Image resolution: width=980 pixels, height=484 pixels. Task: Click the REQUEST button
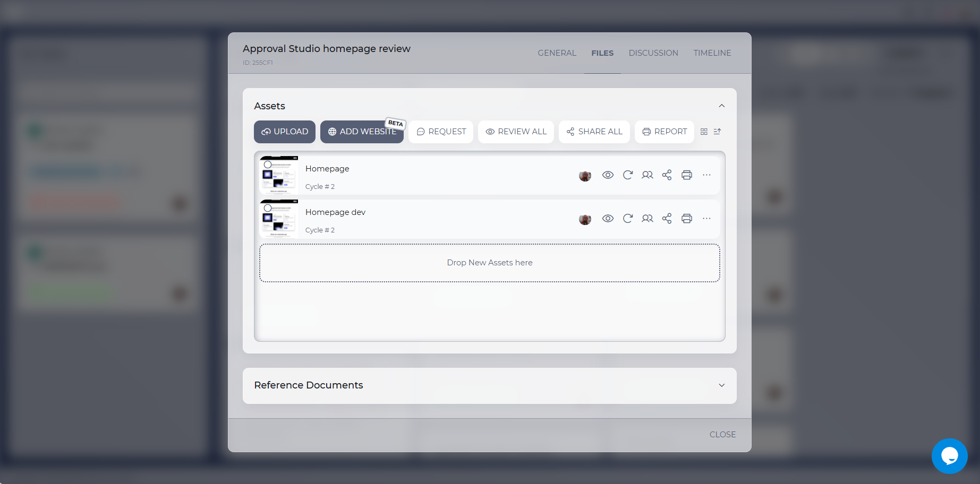441,132
